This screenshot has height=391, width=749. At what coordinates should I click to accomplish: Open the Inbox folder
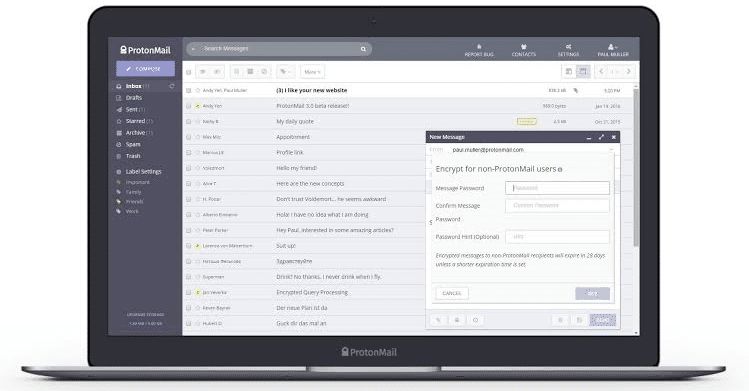point(133,86)
